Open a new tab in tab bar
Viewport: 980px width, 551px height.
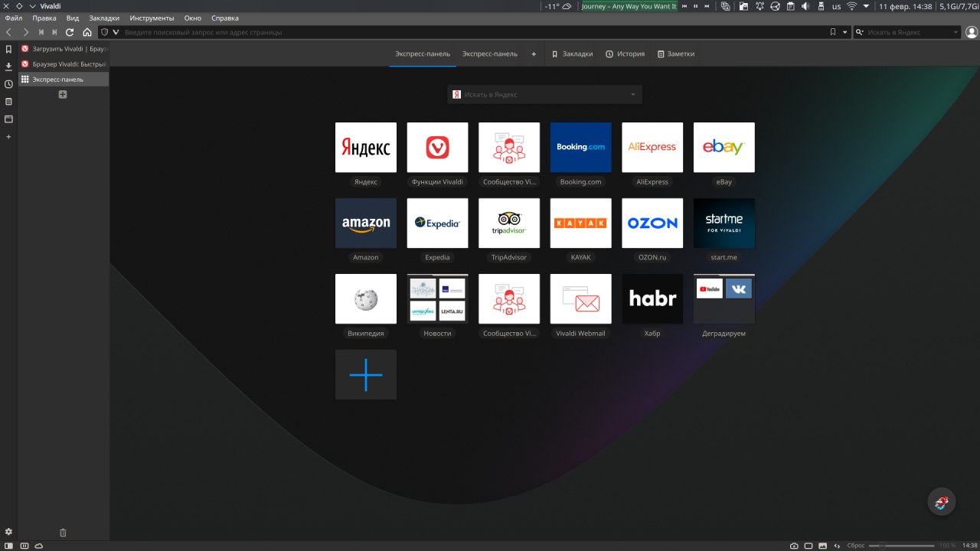[63, 95]
